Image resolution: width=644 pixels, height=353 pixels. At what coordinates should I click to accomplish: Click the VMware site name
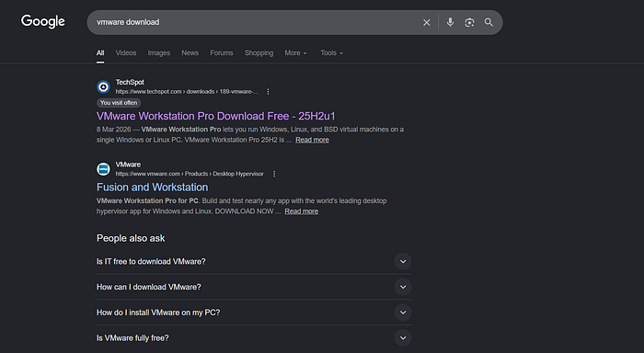click(x=128, y=165)
